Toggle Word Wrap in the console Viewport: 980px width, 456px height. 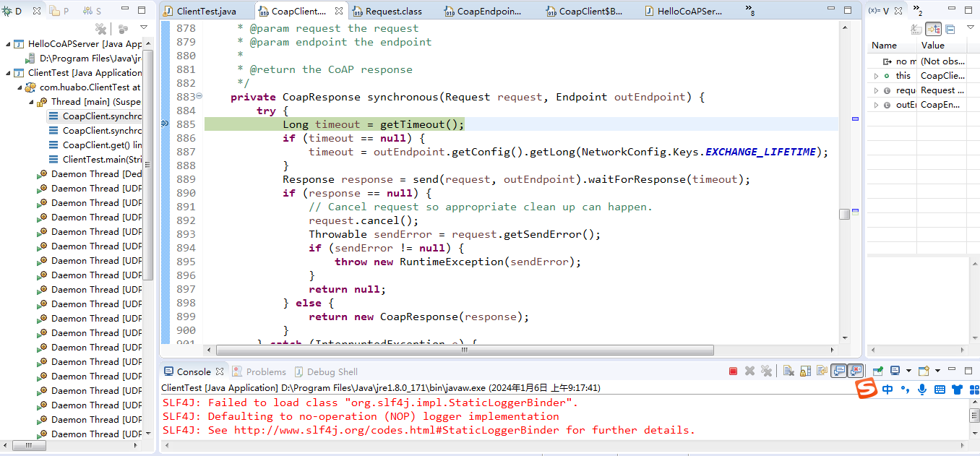point(822,371)
